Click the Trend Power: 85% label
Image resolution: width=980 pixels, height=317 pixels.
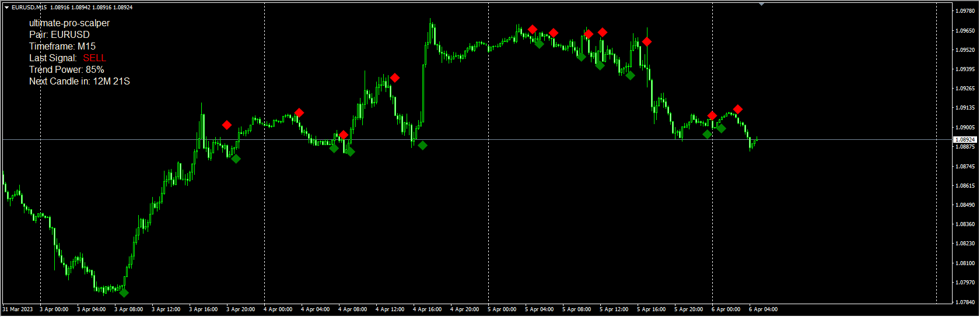[66, 70]
